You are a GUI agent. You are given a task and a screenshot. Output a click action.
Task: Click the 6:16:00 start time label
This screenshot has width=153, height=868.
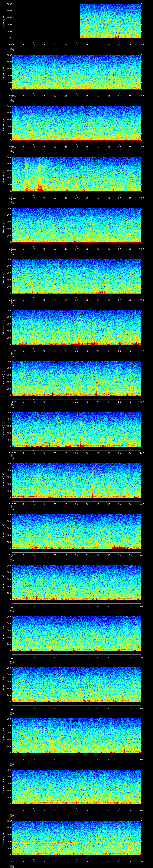(x=12, y=657)
